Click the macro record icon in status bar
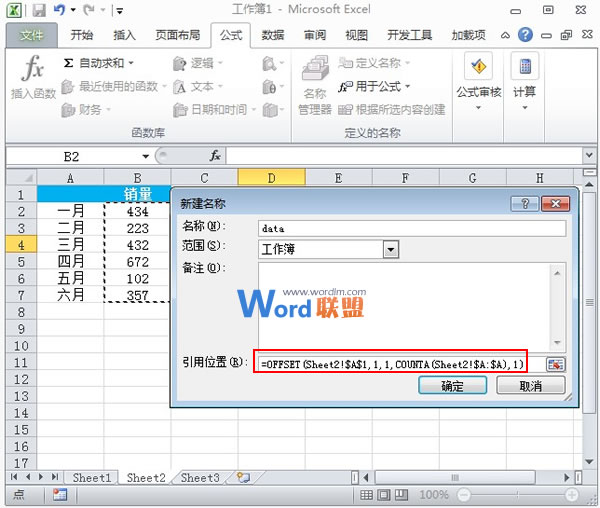600x508 pixels. 60,495
